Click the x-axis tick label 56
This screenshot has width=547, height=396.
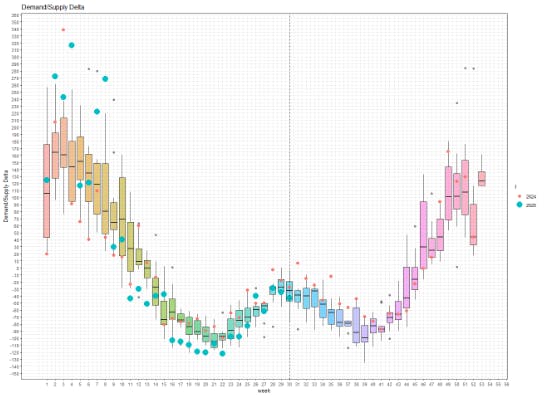point(506,384)
